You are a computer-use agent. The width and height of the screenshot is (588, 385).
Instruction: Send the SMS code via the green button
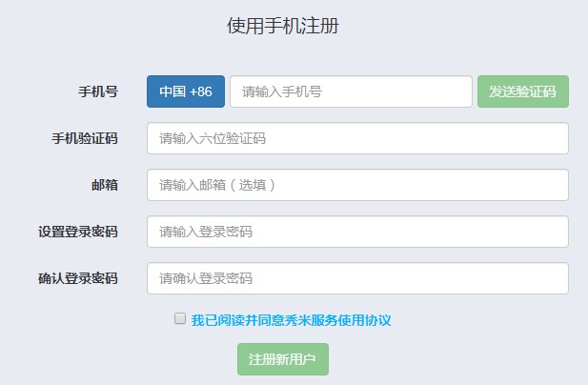tap(522, 91)
